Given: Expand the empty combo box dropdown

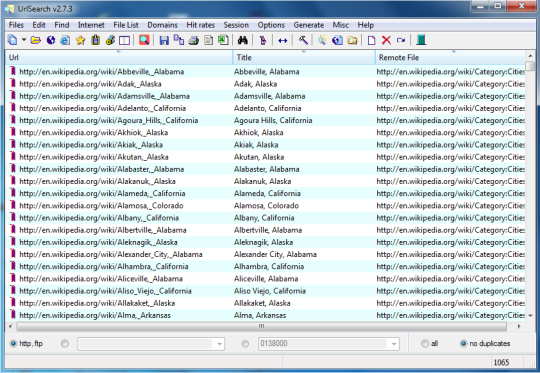Looking at the screenshot, I should tap(219, 344).
